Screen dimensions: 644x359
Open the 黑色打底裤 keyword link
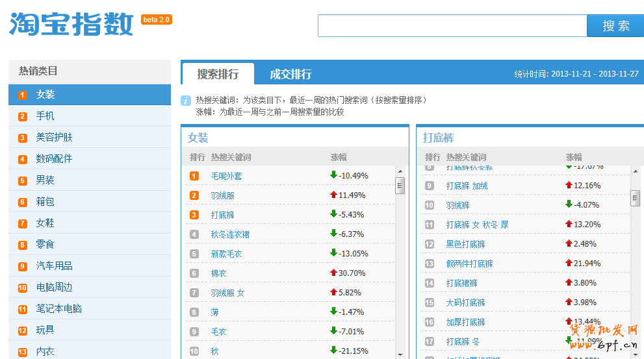[466, 244]
